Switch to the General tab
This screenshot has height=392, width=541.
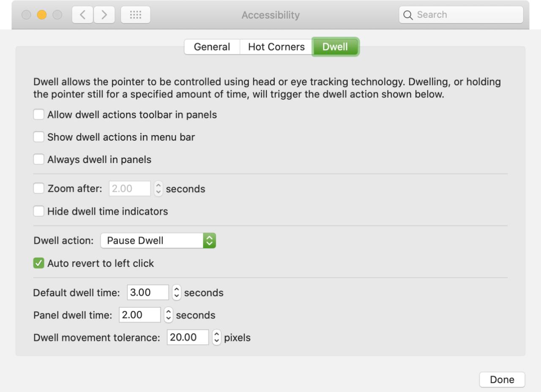click(x=212, y=47)
